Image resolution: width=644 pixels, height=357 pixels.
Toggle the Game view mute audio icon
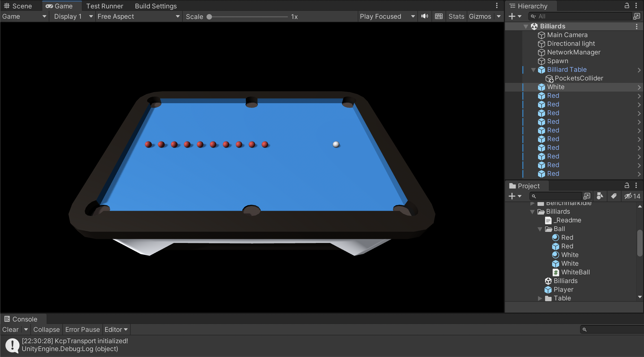click(425, 16)
